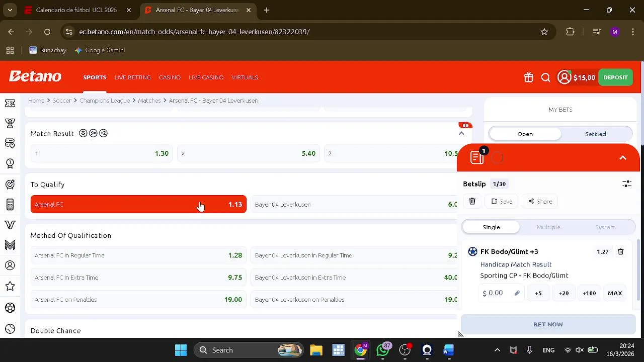Viewport: 644px width, 362px height.
Task: Open the gift promotions icon
Action: tap(528, 77)
